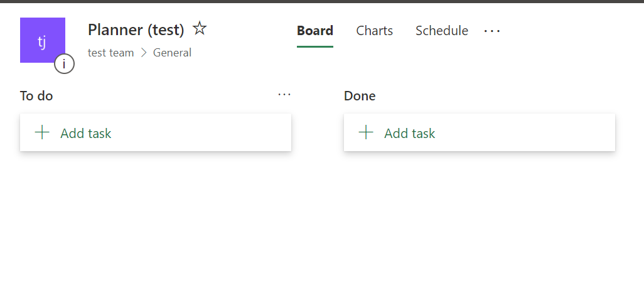Open the Schedule view tab
The image size is (644, 308).
pyautogui.click(x=441, y=31)
